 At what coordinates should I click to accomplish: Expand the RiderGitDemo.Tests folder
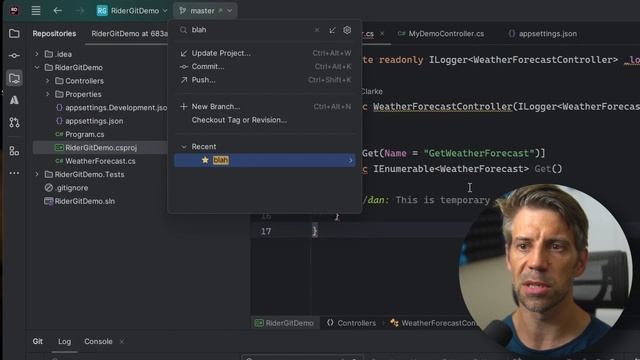click(37, 174)
